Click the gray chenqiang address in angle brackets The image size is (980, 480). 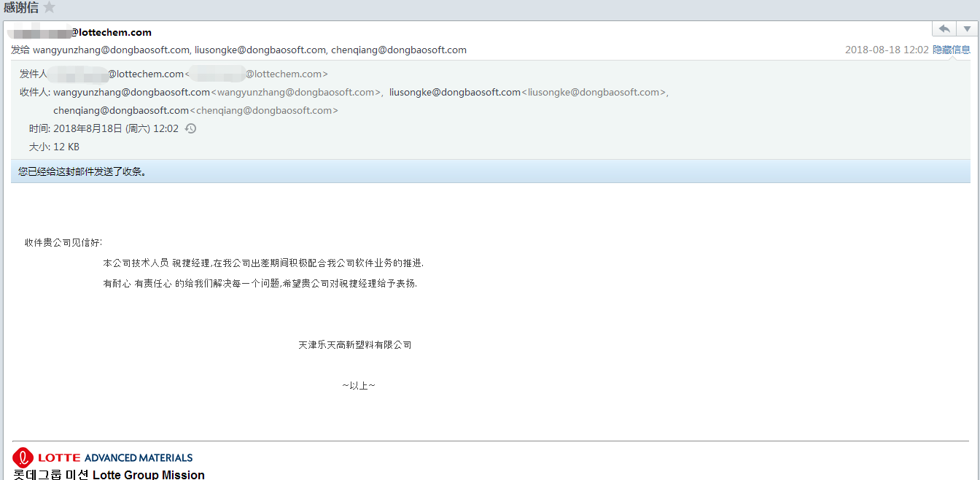(265, 110)
